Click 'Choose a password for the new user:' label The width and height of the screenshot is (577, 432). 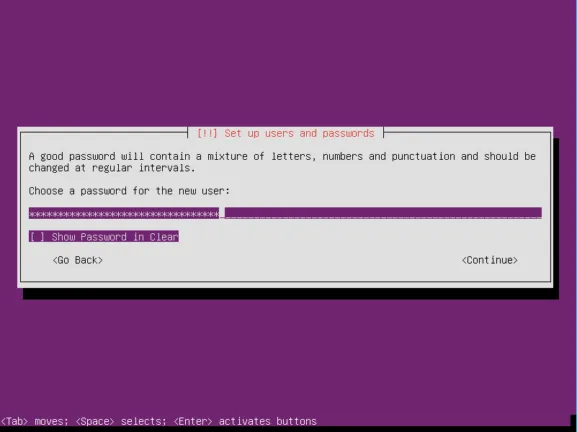[129, 191]
